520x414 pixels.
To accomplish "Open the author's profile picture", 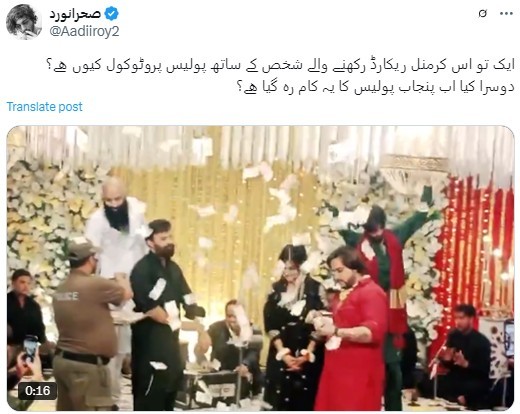I will click(23, 22).
